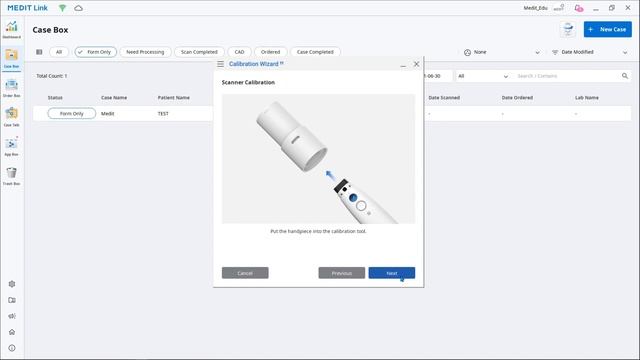Click the scanner icon beside New Case

coord(568,29)
